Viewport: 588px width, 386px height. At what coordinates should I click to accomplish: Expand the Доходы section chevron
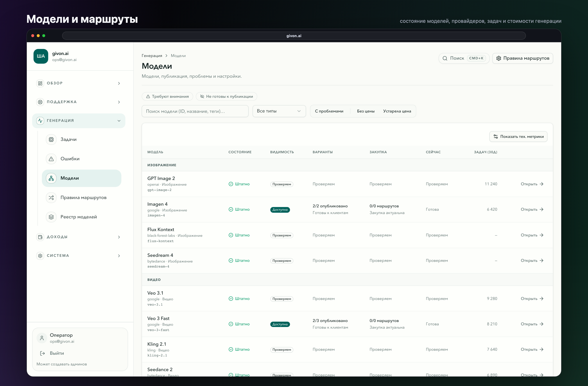(x=119, y=237)
